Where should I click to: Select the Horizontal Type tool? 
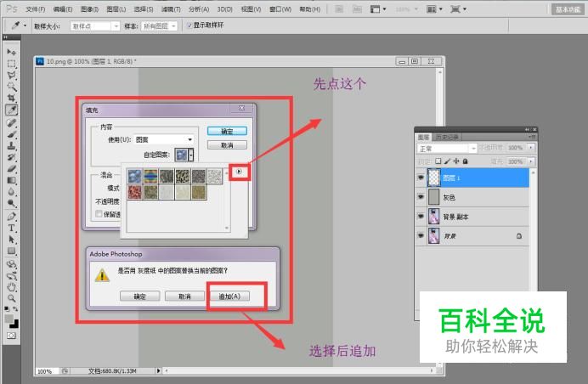point(12,228)
